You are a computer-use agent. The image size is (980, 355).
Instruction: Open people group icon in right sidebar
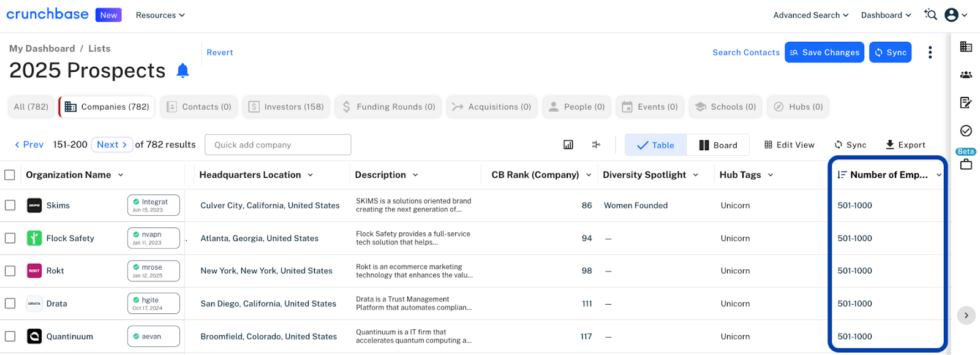(x=966, y=75)
